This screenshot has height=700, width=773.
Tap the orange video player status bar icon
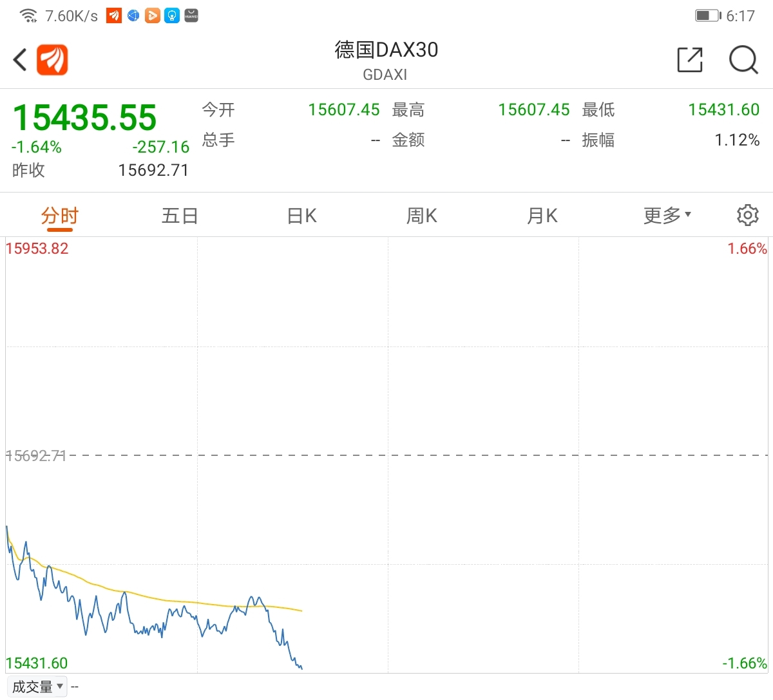click(x=153, y=15)
